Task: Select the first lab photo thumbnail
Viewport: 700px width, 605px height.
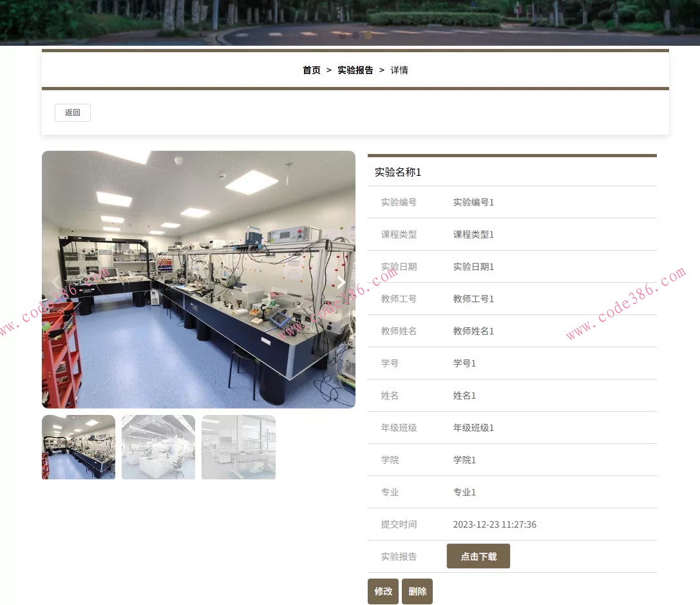Action: 78,447
